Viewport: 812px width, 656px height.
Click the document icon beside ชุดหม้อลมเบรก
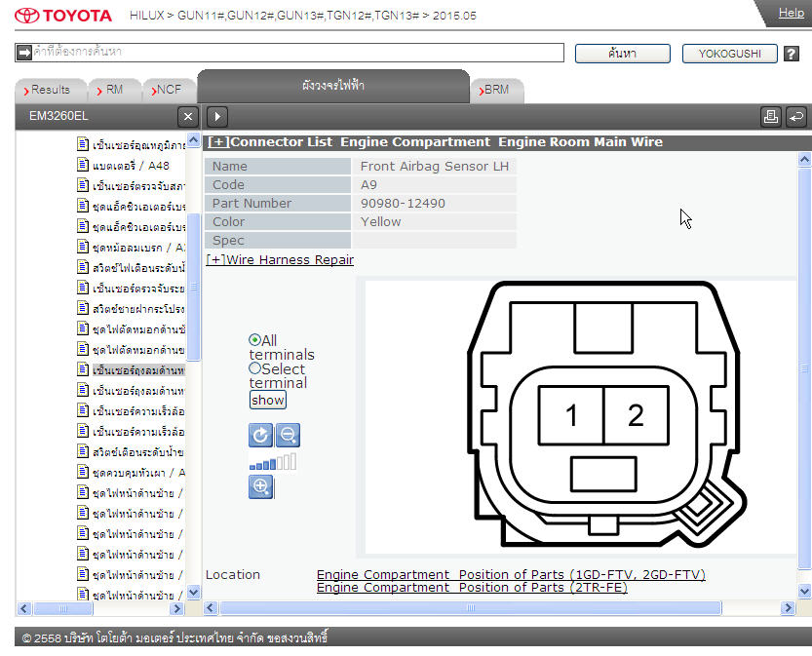click(x=83, y=247)
